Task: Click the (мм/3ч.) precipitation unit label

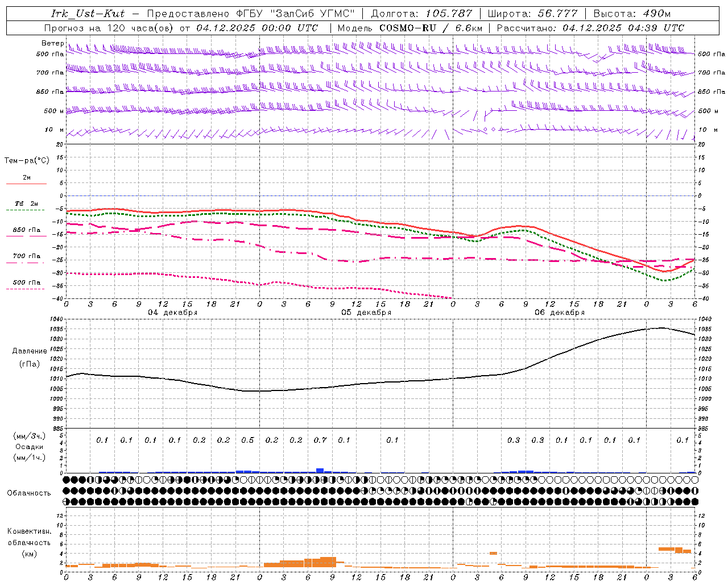Action: point(30,436)
